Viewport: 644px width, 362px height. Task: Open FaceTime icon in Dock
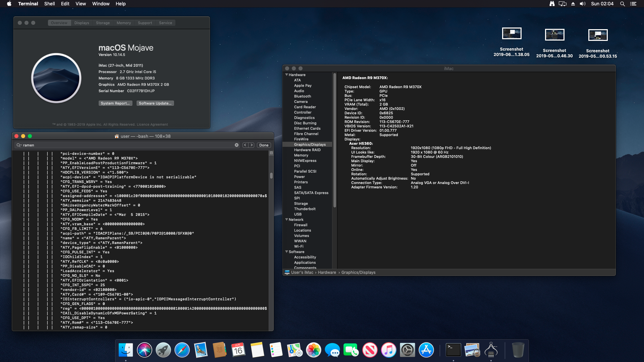[351, 350]
